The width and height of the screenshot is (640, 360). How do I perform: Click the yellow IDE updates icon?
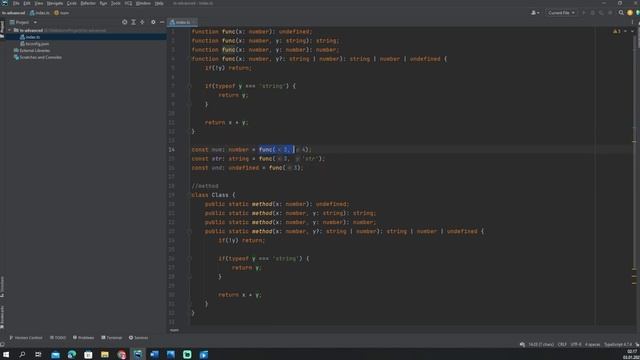coord(630,13)
